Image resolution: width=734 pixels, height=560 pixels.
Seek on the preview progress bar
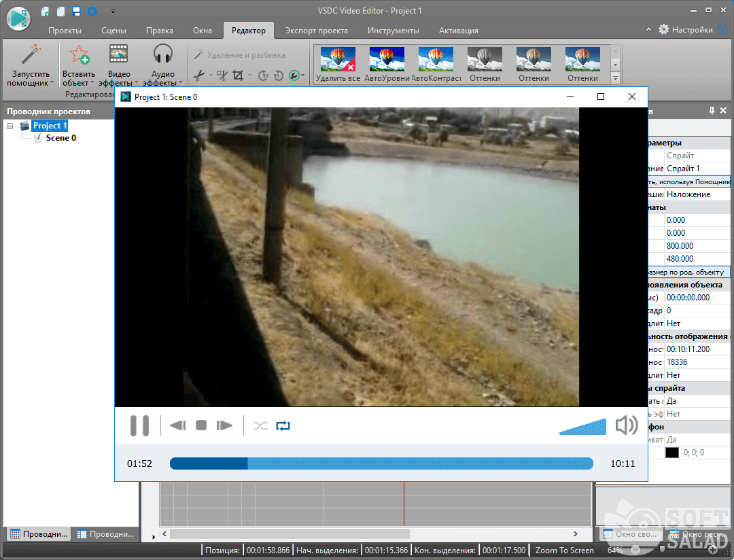[x=381, y=463]
